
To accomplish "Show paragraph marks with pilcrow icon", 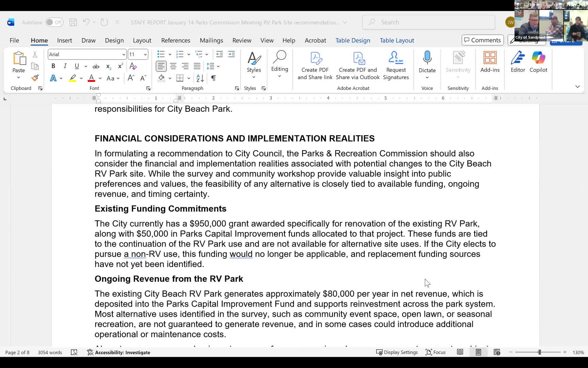I will click(x=213, y=78).
